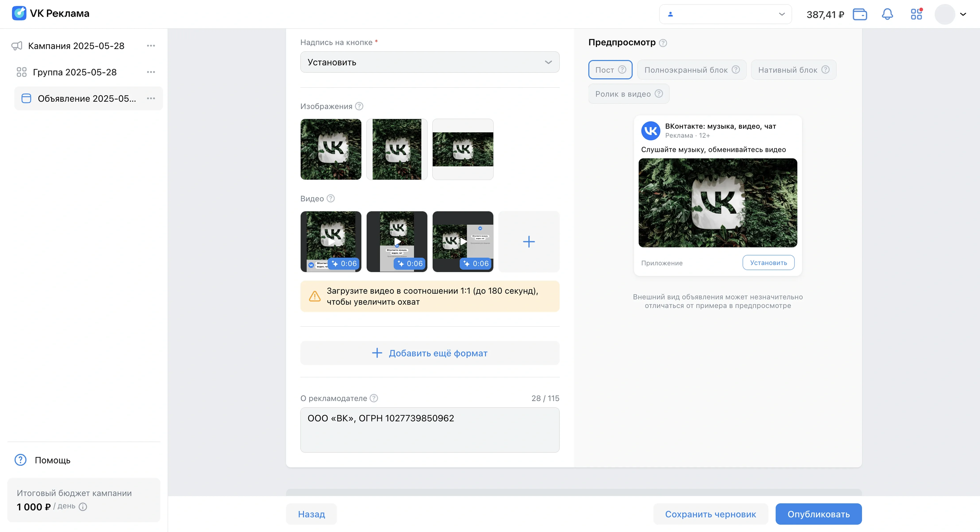Select the horizontal image thumbnail
980x532 pixels.
coord(463,149)
